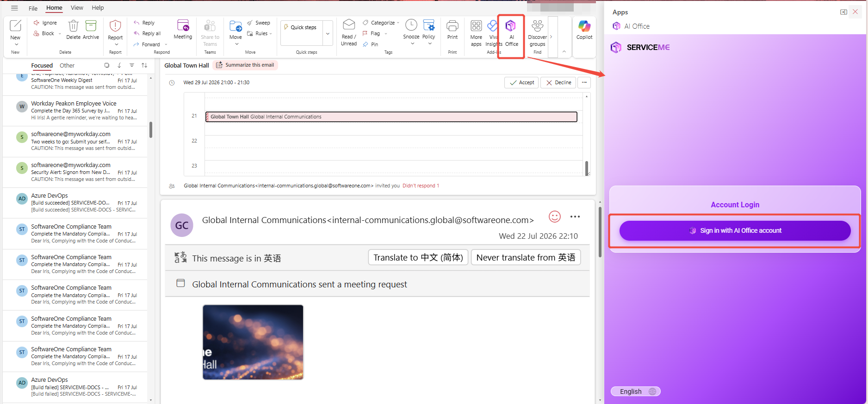
Task: Open Copilot from the ribbon
Action: [x=584, y=30]
